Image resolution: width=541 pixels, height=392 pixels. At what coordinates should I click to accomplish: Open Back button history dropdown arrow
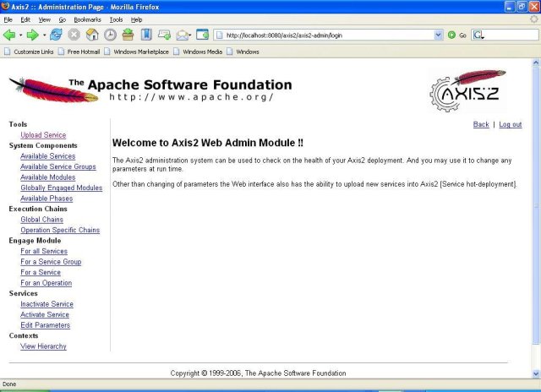click(20, 35)
